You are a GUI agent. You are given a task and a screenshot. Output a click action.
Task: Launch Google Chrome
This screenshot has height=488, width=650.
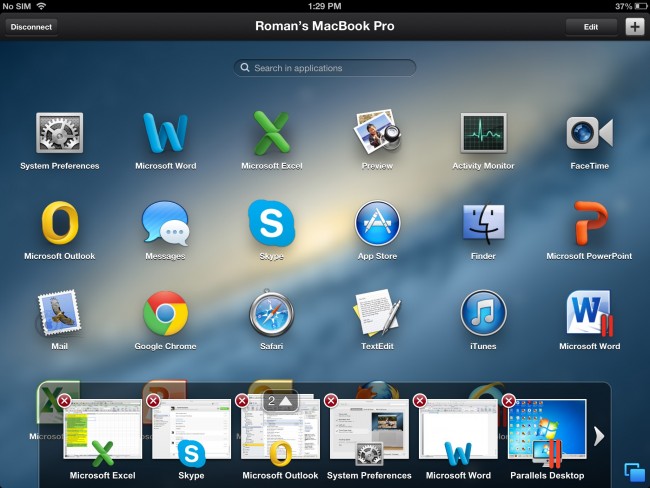click(165, 313)
